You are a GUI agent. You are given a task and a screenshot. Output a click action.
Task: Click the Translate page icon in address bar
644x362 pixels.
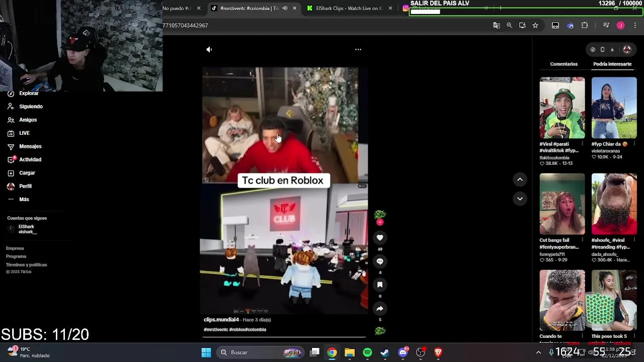click(x=497, y=25)
